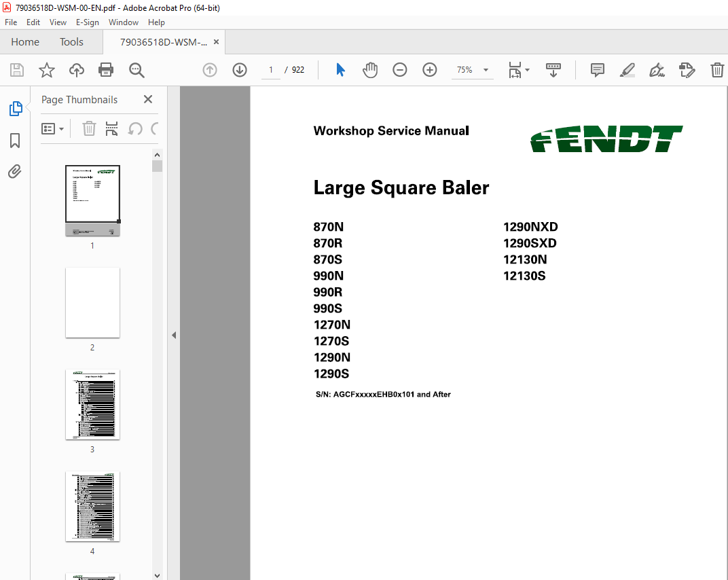Click the upload to cloud icon
Viewport: 728px width, 580px height.
pyautogui.click(x=77, y=70)
